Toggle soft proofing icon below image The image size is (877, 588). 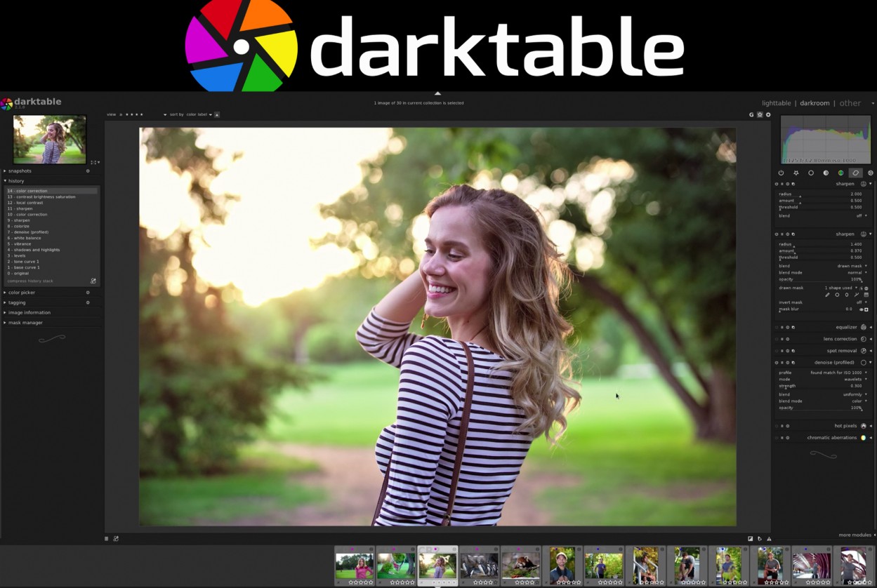point(759,539)
